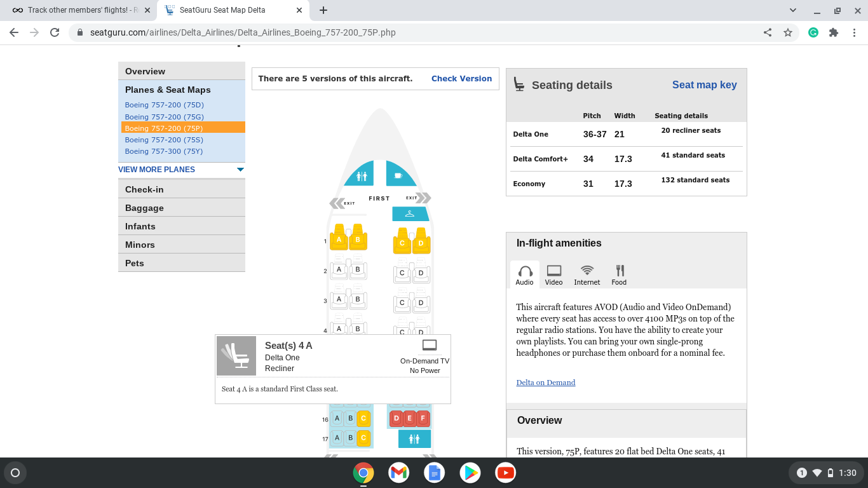Select seat 17B on the seat map
868x488 pixels.
pyautogui.click(x=350, y=437)
